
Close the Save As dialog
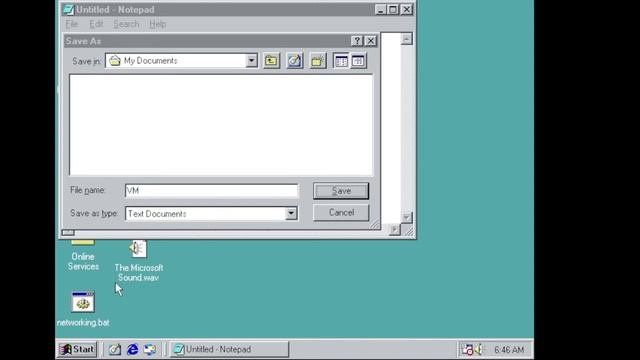coord(371,41)
